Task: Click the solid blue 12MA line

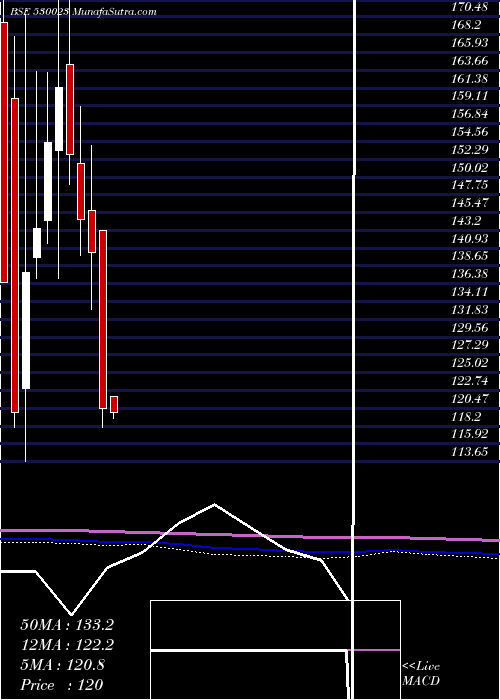Action: [250, 549]
